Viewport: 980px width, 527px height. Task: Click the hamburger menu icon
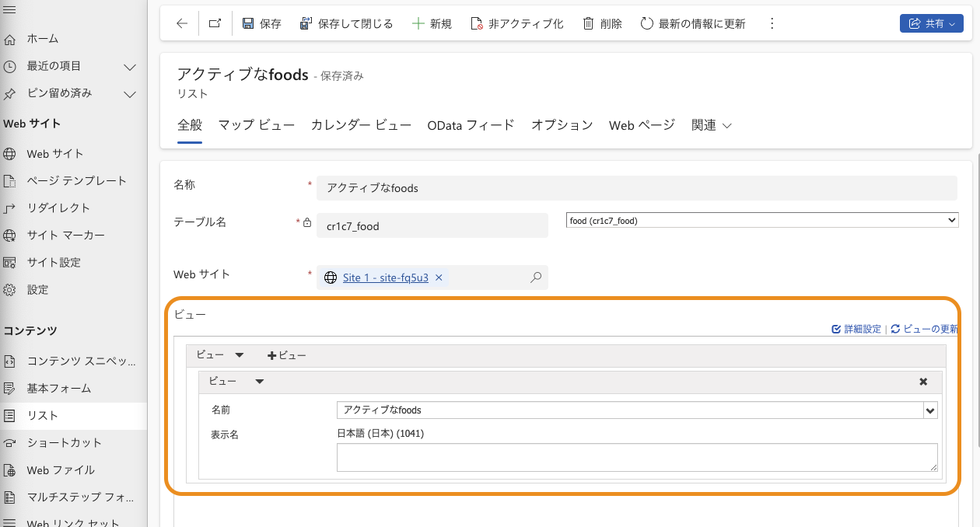pos(10,8)
